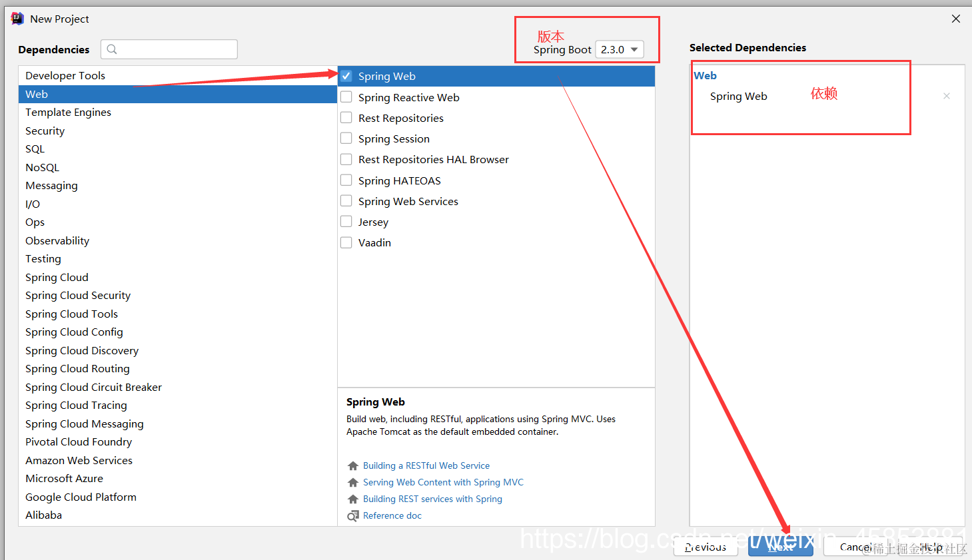
Task: Select the Security category
Action: [178, 131]
